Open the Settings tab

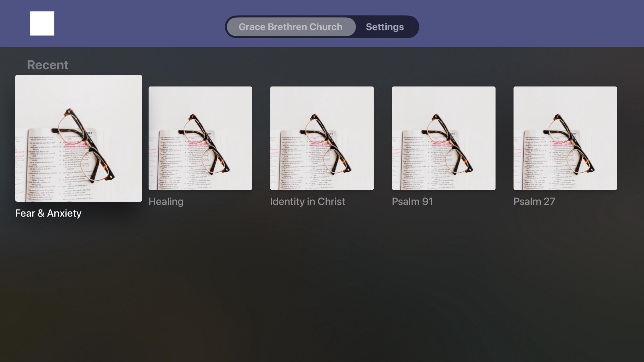[385, 27]
